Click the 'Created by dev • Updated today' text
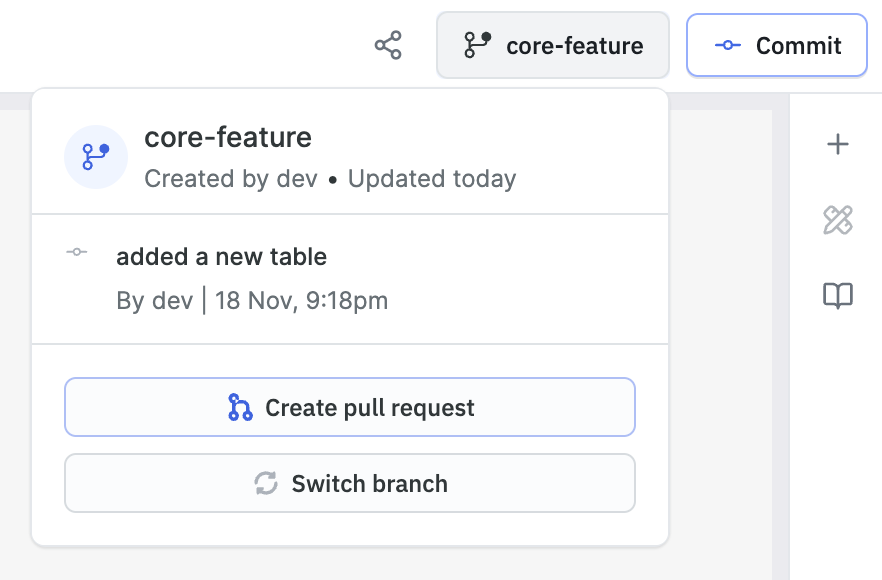Screen dimensions: 882x580 (330, 179)
